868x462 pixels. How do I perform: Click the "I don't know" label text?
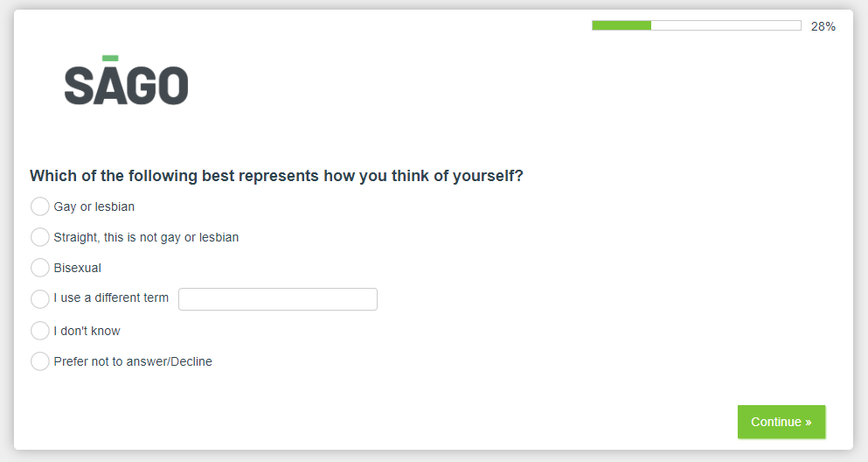click(x=87, y=332)
